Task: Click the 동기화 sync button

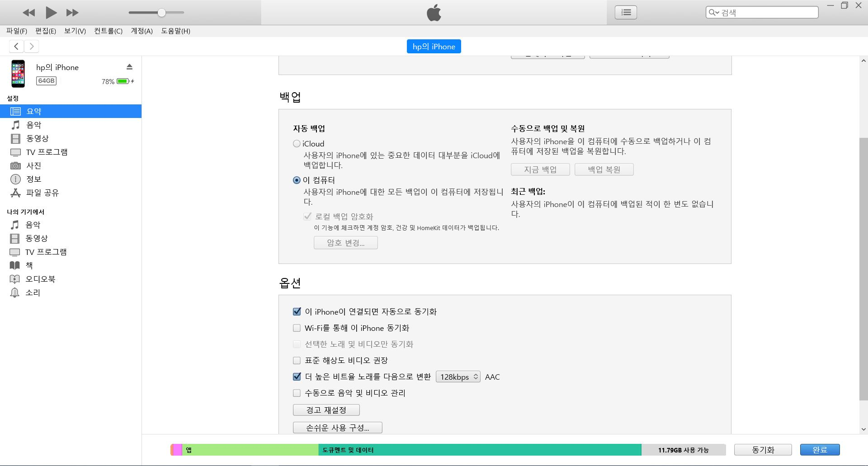Action: point(763,450)
